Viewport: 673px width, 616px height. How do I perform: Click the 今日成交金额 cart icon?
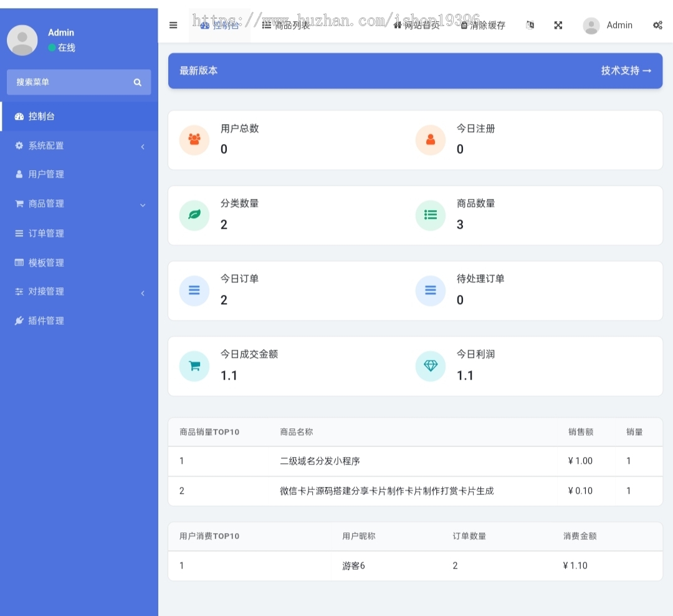(x=194, y=366)
